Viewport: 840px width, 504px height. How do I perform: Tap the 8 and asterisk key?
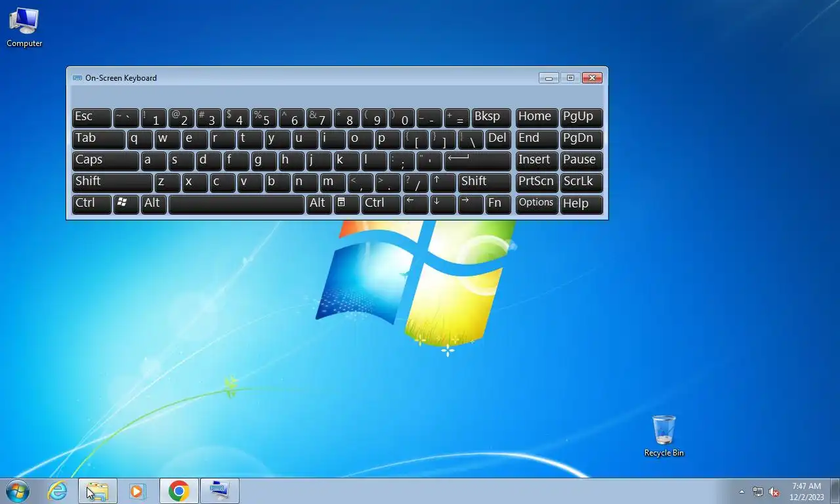click(x=346, y=117)
